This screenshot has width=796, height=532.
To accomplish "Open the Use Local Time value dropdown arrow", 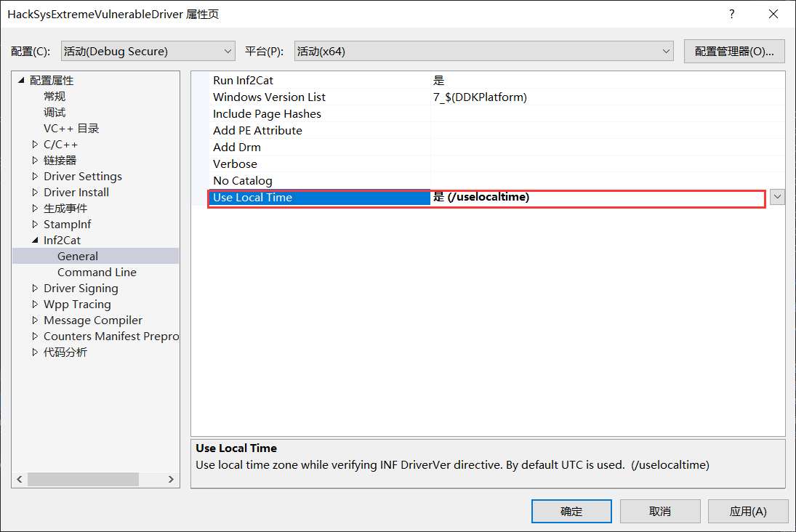I will (x=777, y=197).
